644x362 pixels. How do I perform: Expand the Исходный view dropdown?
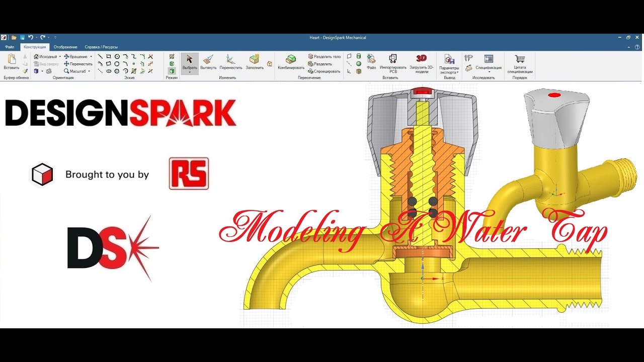[60, 57]
